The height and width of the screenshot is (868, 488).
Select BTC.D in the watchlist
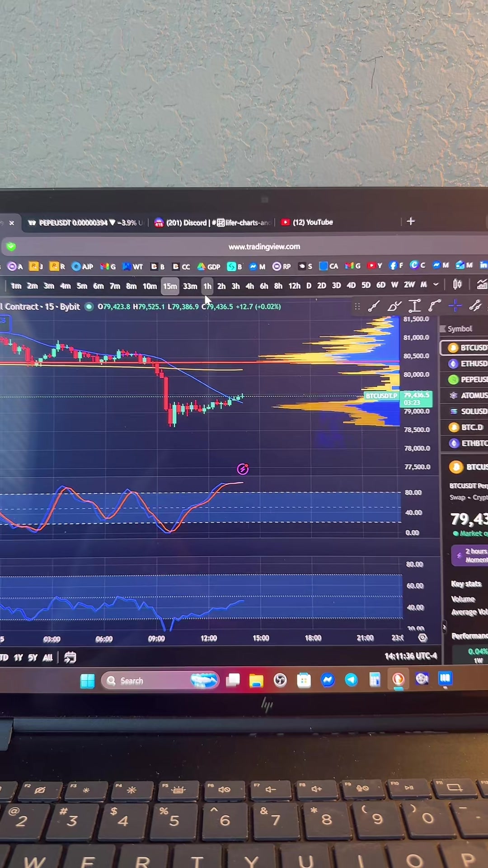[465, 427]
